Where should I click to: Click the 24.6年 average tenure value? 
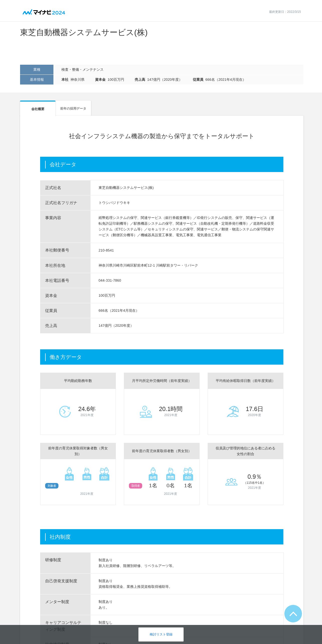[87, 409]
